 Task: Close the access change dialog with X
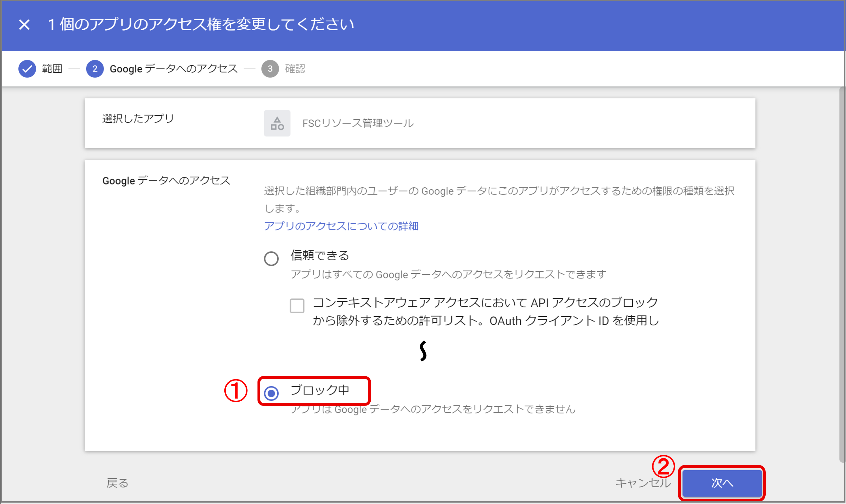[24, 24]
